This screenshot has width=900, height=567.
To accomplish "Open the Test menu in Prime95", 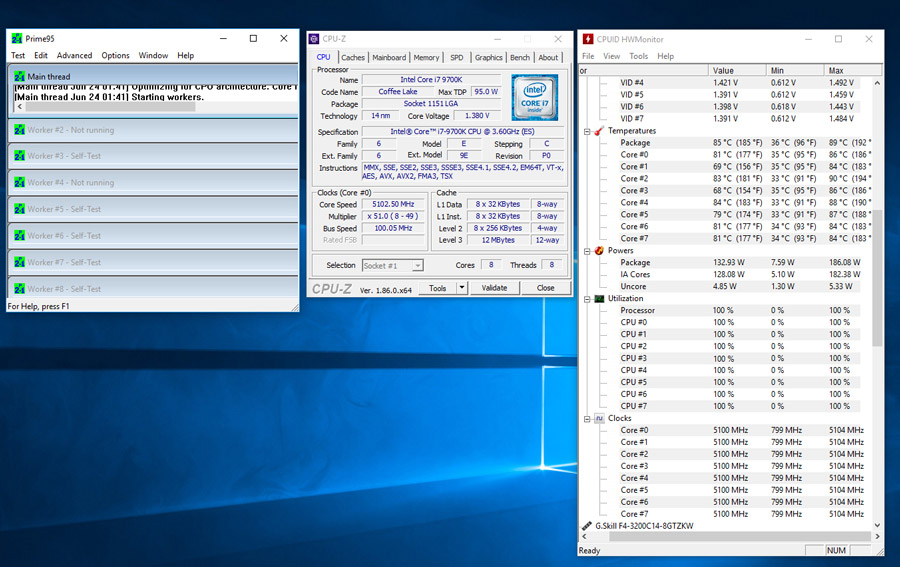I will pos(18,56).
